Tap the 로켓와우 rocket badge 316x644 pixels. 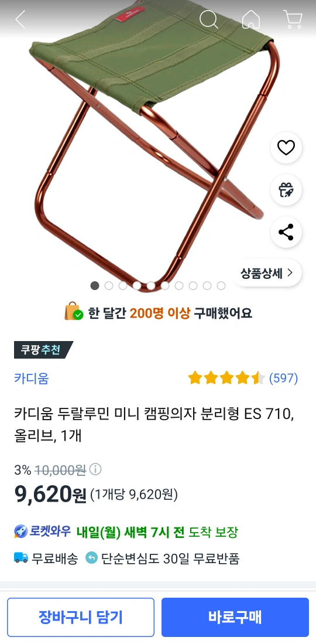click(x=42, y=531)
